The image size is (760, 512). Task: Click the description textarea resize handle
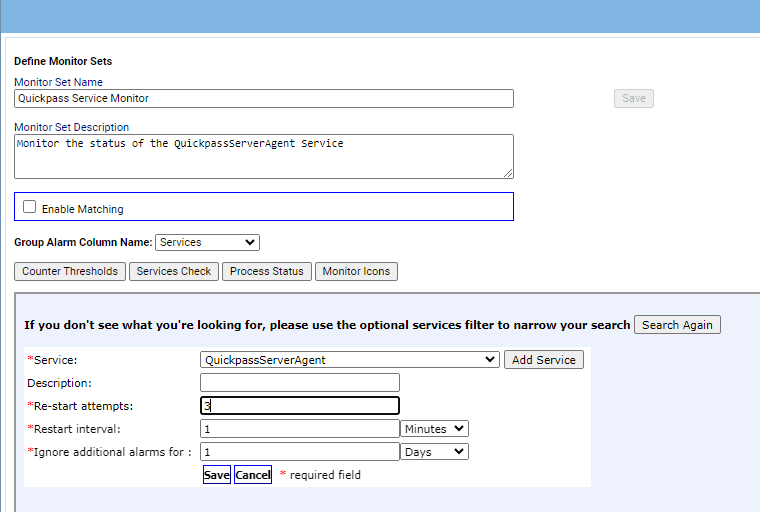(x=508, y=173)
